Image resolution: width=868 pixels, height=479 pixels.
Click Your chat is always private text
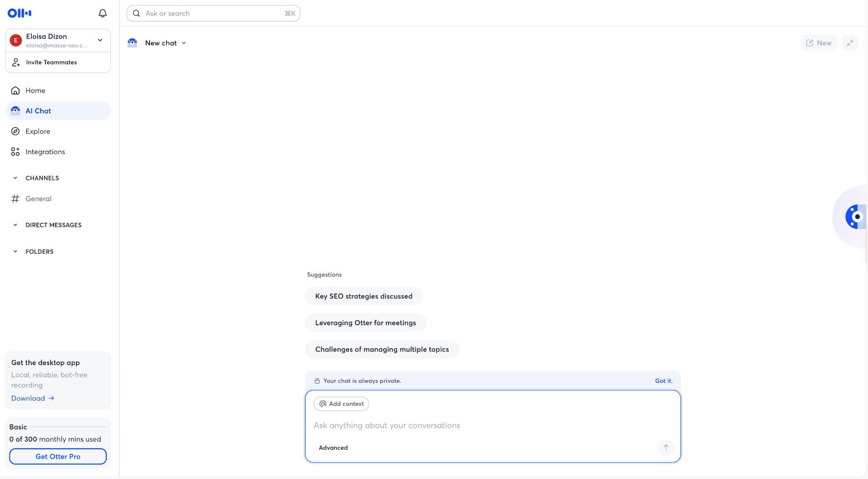pyautogui.click(x=362, y=381)
